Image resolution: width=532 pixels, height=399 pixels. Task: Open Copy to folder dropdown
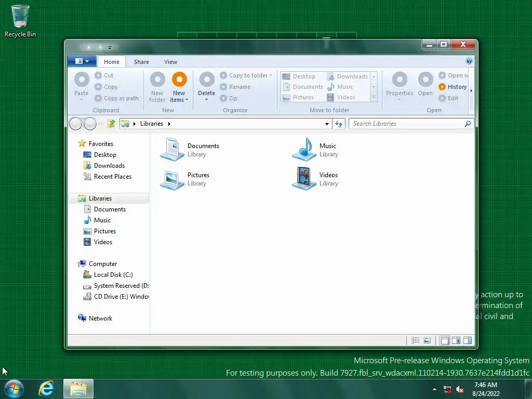271,75
